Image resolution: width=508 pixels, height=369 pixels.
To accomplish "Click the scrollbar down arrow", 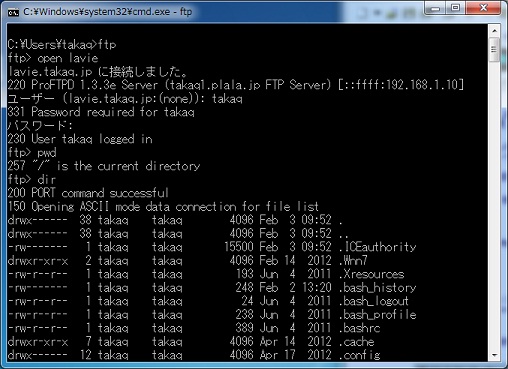I will click(494, 355).
